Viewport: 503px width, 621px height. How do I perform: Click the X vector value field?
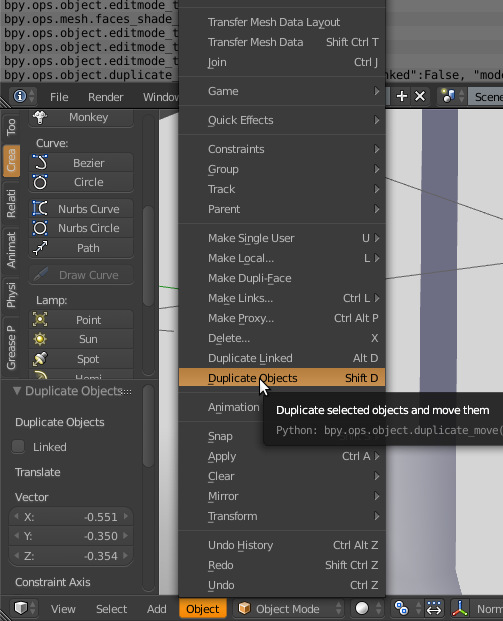(71, 517)
